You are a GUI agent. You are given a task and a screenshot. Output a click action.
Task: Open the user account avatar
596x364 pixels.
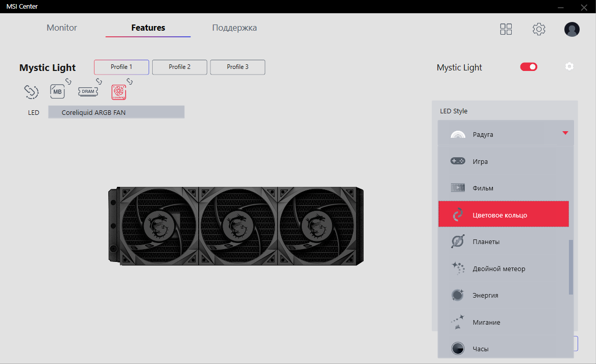[x=571, y=29]
